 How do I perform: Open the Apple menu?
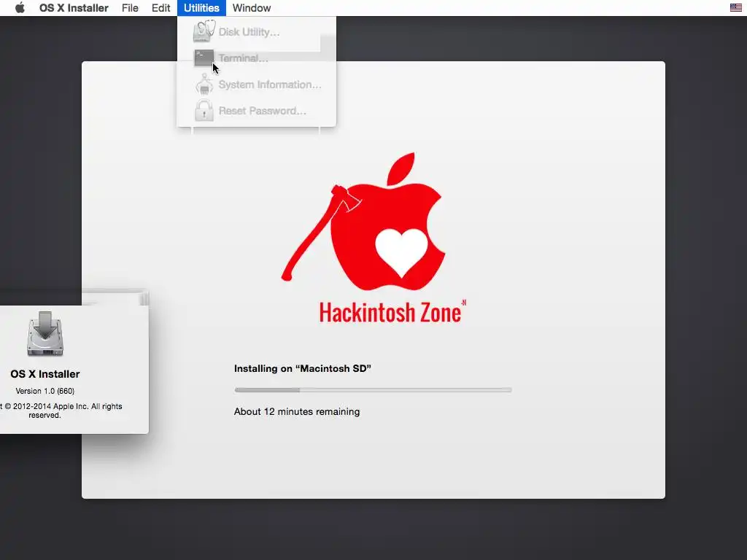tap(20, 7)
